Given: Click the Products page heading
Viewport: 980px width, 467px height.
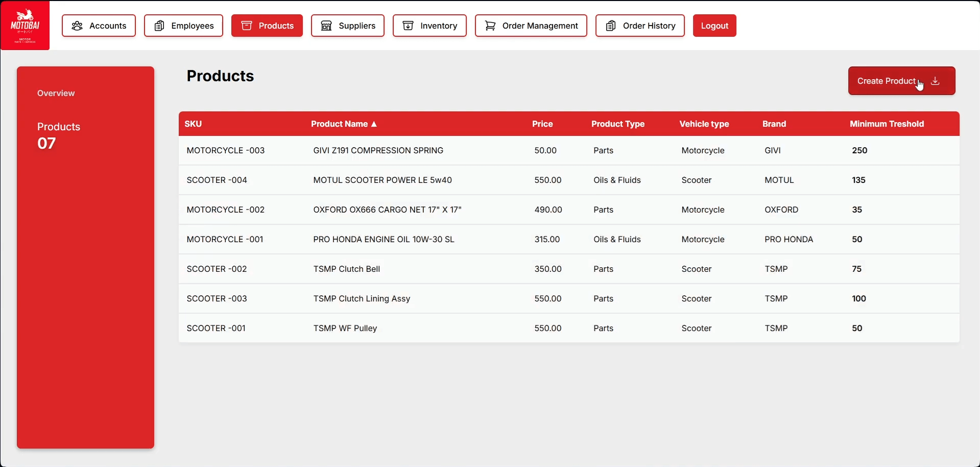Looking at the screenshot, I should pos(220,76).
